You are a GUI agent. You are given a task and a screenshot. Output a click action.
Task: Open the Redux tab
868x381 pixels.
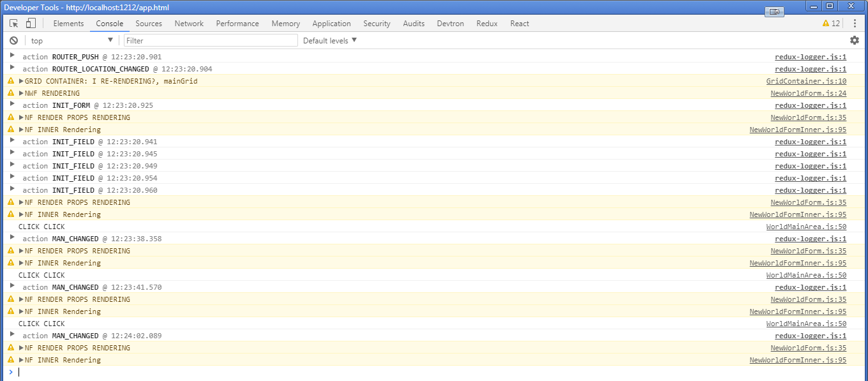(486, 24)
